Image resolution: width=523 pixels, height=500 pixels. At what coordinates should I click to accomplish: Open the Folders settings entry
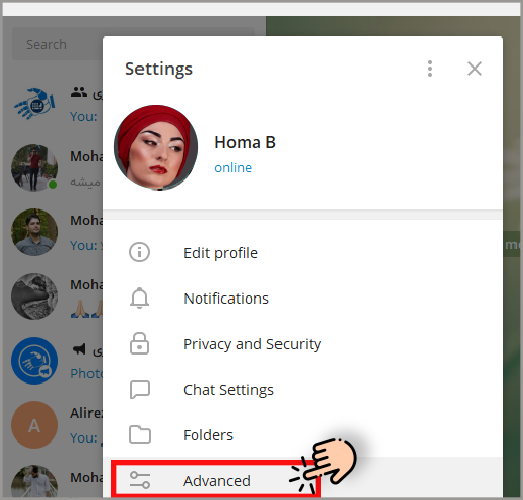click(x=303, y=435)
